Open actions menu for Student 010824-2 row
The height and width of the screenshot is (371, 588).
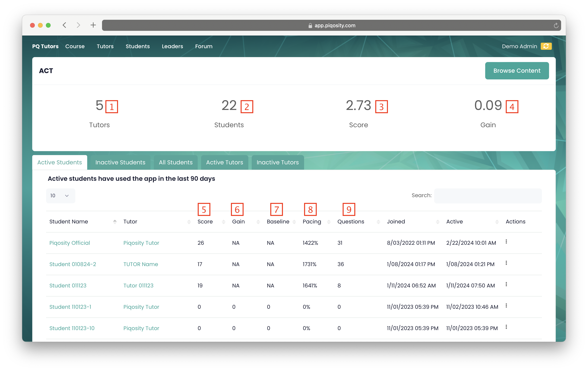(506, 263)
